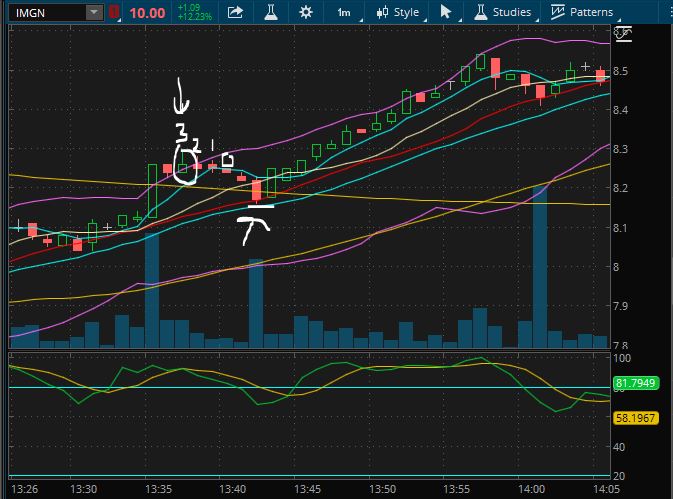Click the 8.4 price axis label
This screenshot has width=673, height=499.
[620, 110]
